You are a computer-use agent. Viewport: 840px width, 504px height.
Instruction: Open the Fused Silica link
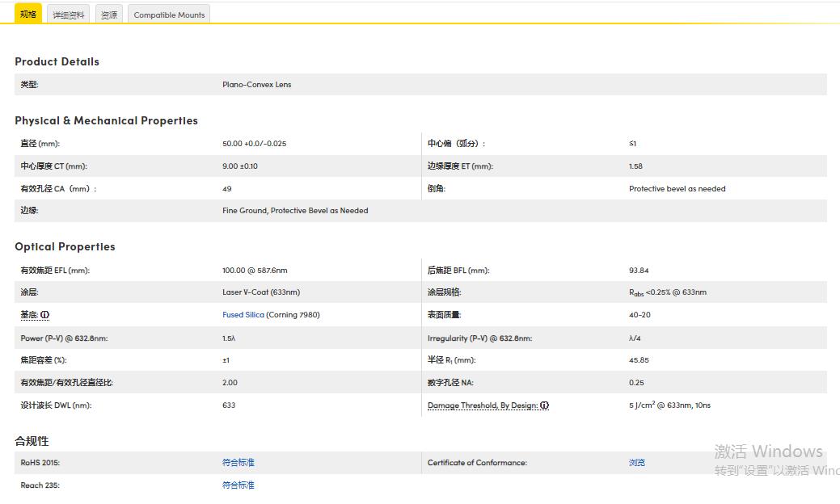[x=243, y=315]
